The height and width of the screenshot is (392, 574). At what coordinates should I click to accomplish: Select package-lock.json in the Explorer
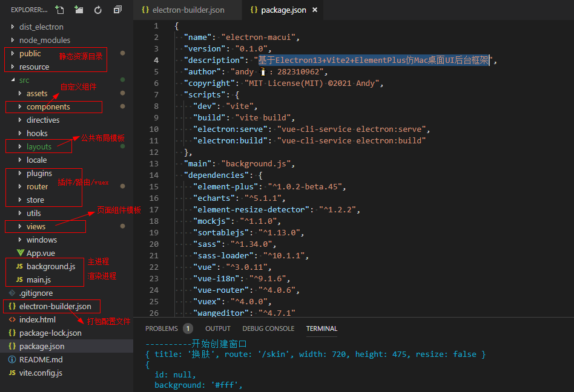click(50, 333)
